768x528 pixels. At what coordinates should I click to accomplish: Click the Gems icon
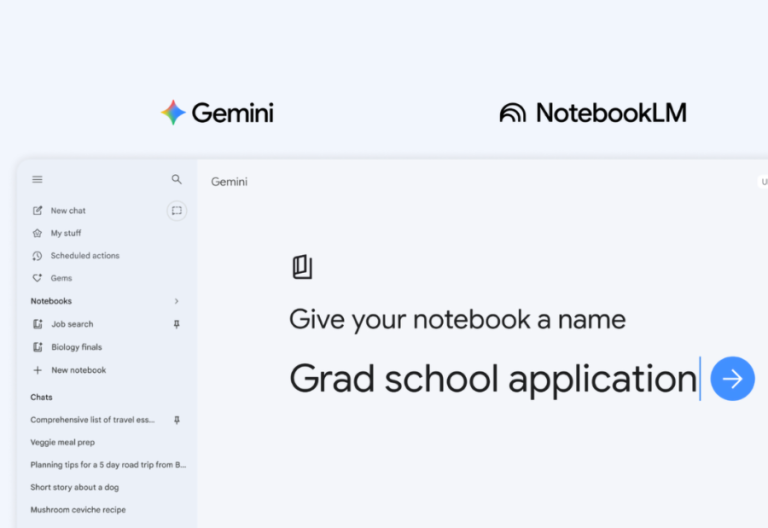[x=37, y=278]
